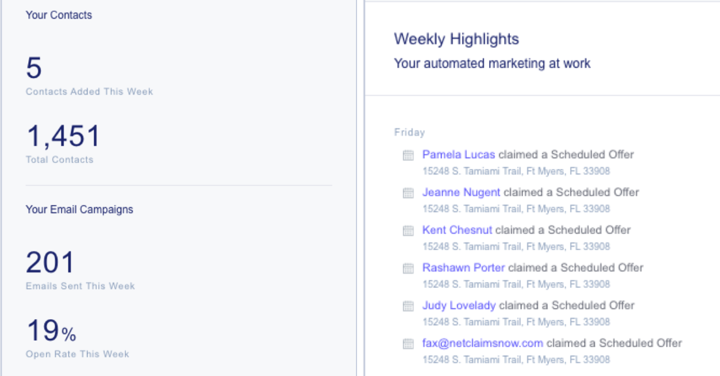Screen dimensions: 720x376
Task: Click the 19% Open Rate This Week stat
Action: 77,338
